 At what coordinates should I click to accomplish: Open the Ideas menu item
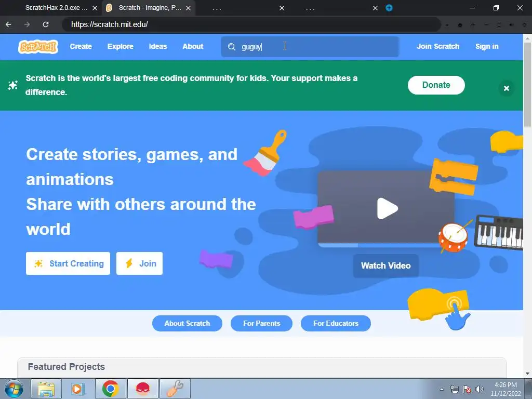click(x=158, y=46)
